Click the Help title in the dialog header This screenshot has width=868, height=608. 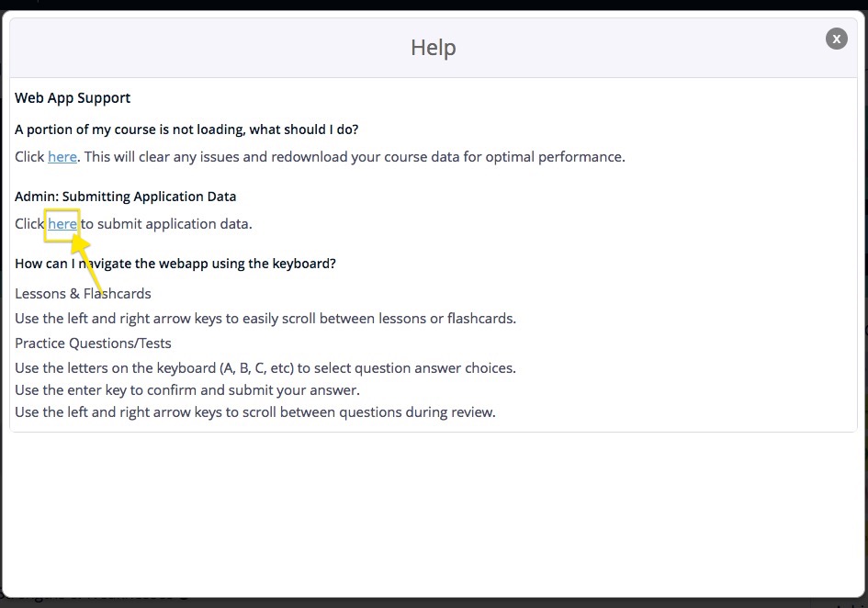tap(434, 48)
